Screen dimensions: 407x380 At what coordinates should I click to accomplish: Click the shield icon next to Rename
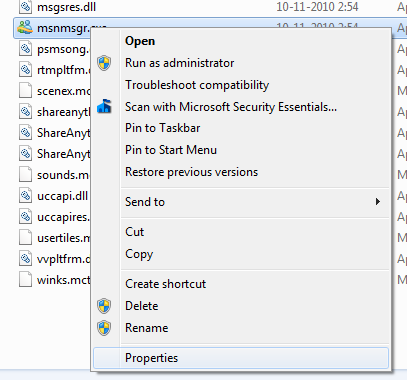[x=104, y=328]
